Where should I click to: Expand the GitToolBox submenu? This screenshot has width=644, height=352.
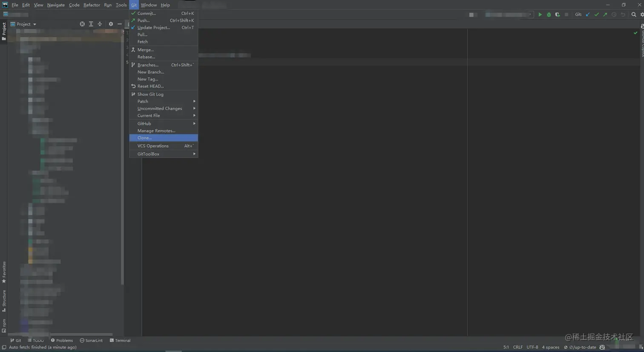(164, 154)
